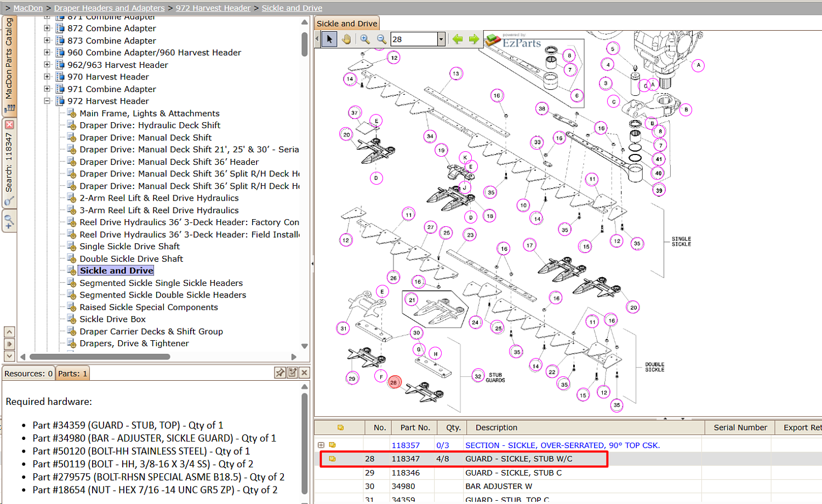The image size is (822, 504).
Task: Click the callout number input field
Action: click(414, 39)
